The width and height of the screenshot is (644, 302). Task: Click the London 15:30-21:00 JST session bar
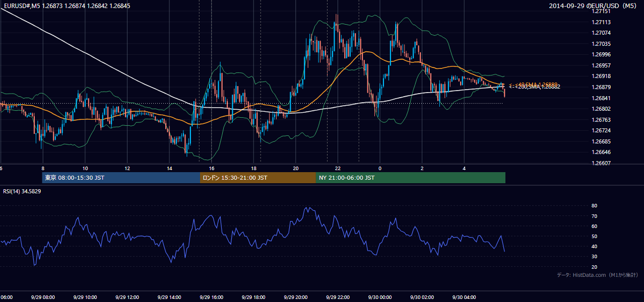coord(258,178)
